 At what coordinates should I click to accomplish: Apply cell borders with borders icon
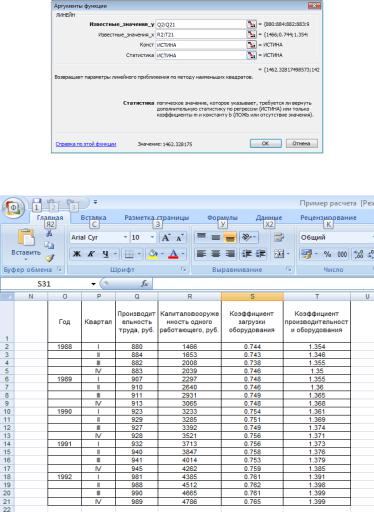(129, 254)
